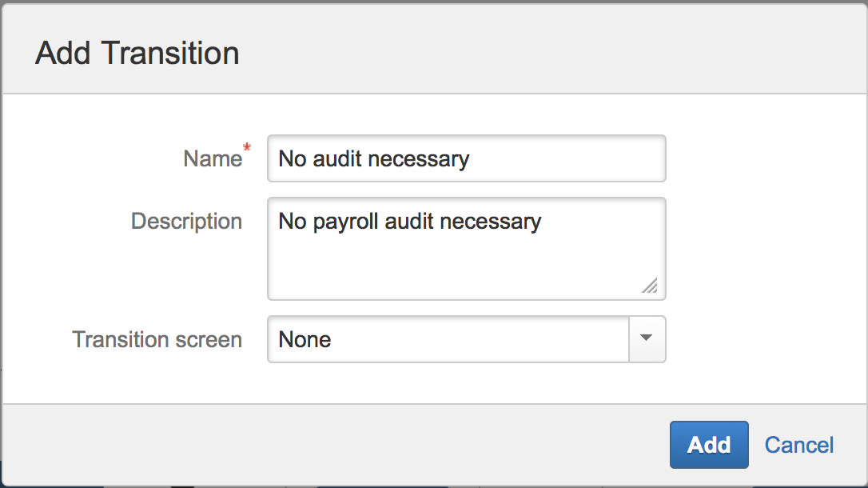The width and height of the screenshot is (868, 488).
Task: Click the Transition screen label
Action: (157, 339)
